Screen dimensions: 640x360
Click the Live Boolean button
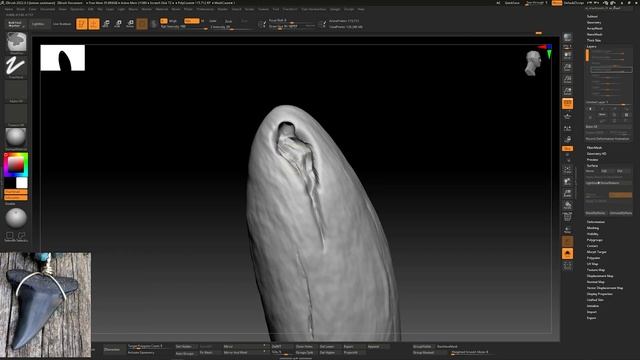(x=62, y=24)
